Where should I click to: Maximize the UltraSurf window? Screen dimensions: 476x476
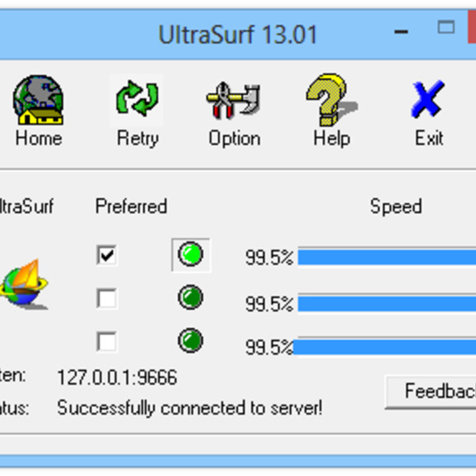coord(446,28)
